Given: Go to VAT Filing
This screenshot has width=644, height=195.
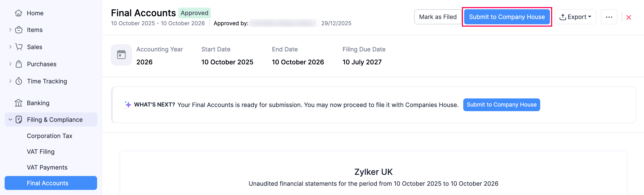Looking at the screenshot, I should click(x=40, y=151).
